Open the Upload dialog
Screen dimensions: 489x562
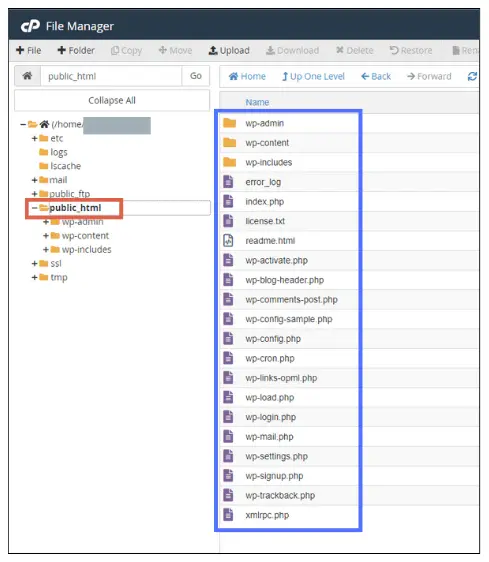pyautogui.click(x=229, y=51)
